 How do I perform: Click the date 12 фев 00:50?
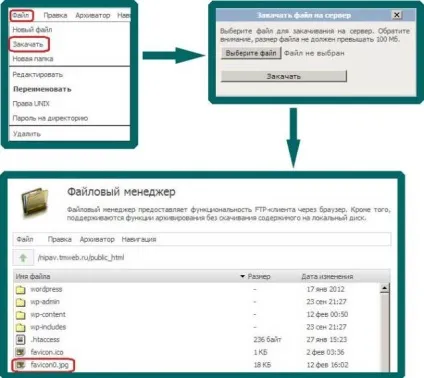(327, 314)
